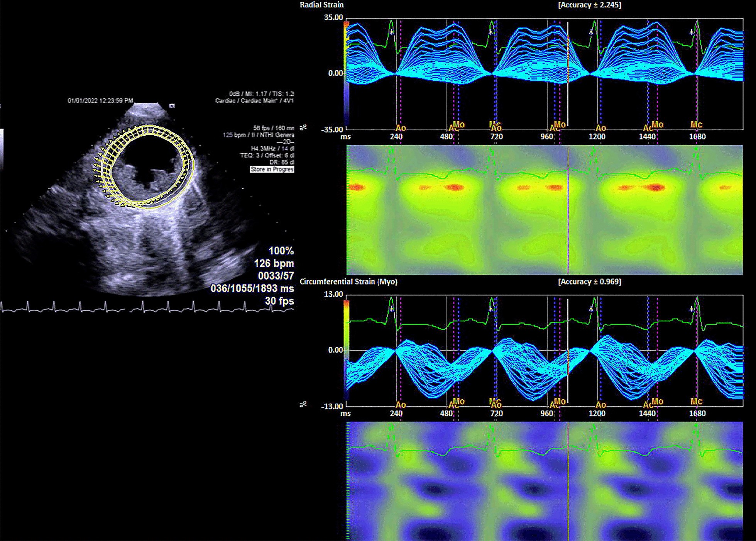This screenshot has width=756, height=541.
Task: Click the '1680' ms tick on Circumferential Strain time axis
Action: (697, 414)
